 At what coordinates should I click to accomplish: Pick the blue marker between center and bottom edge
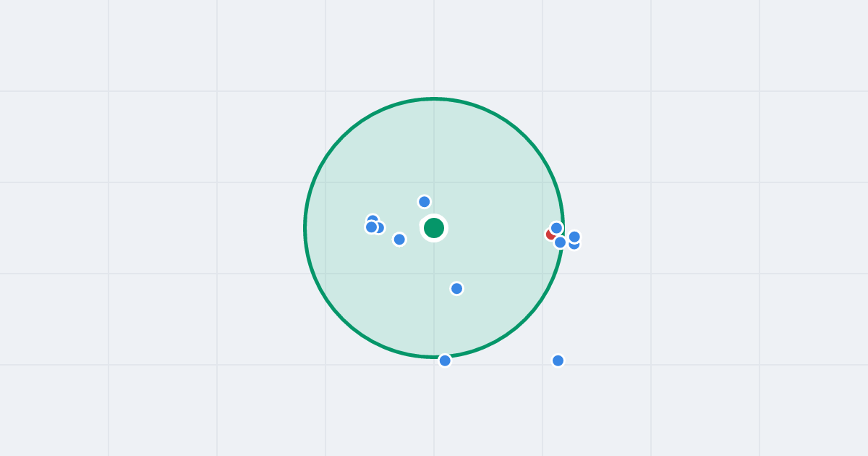pos(456,289)
